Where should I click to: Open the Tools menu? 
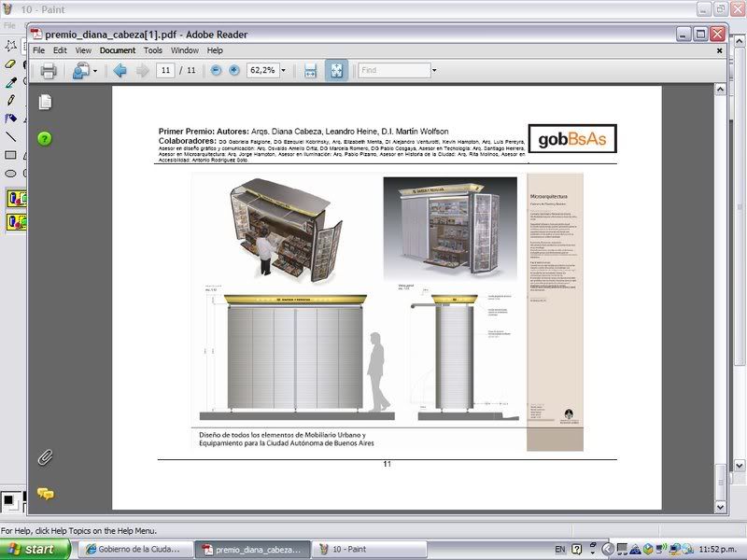click(x=153, y=50)
